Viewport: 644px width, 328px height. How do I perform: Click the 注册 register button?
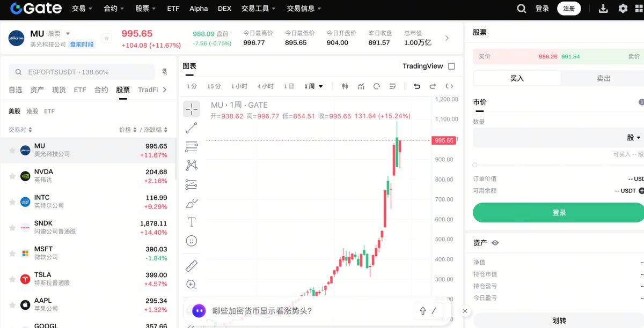(x=569, y=9)
